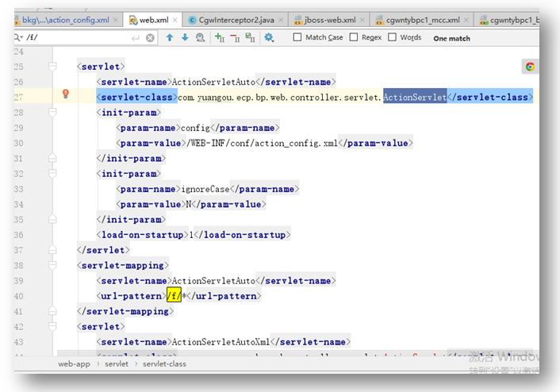The image size is (560, 392).
Task: Open search settings gear icon
Action: 269,37
